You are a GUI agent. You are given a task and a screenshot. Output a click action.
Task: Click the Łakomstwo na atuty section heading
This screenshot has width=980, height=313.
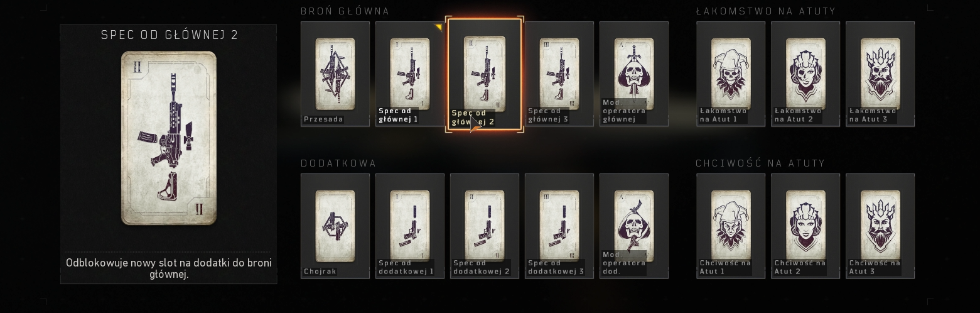coord(766,11)
